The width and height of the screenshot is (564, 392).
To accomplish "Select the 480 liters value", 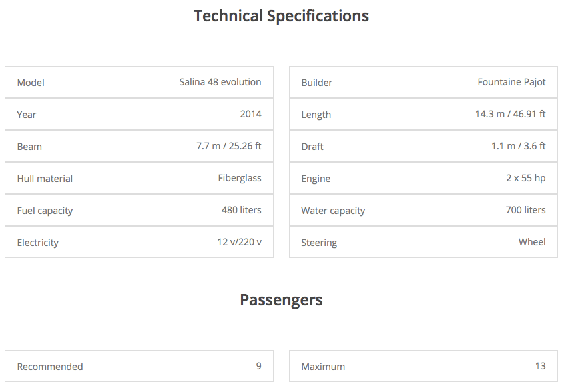I will 242,210.
